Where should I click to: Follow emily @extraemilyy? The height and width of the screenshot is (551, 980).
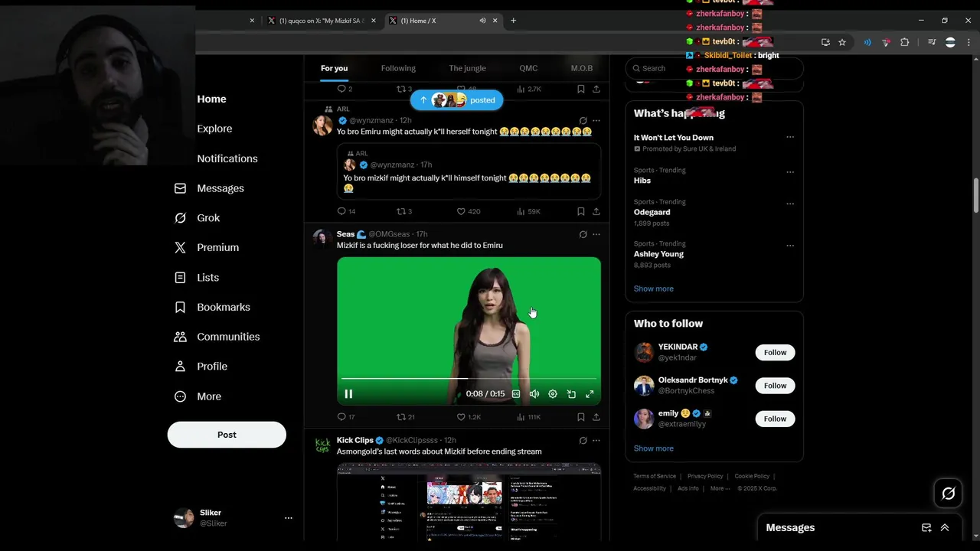click(775, 419)
